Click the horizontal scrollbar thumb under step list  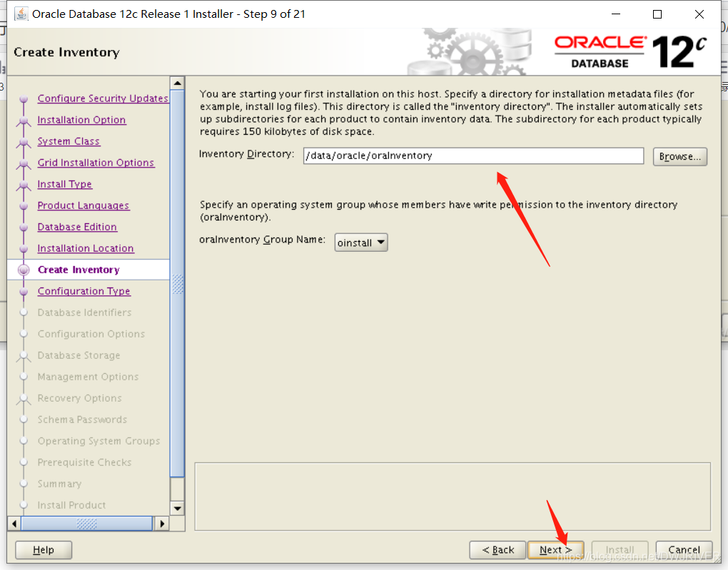pos(87,524)
